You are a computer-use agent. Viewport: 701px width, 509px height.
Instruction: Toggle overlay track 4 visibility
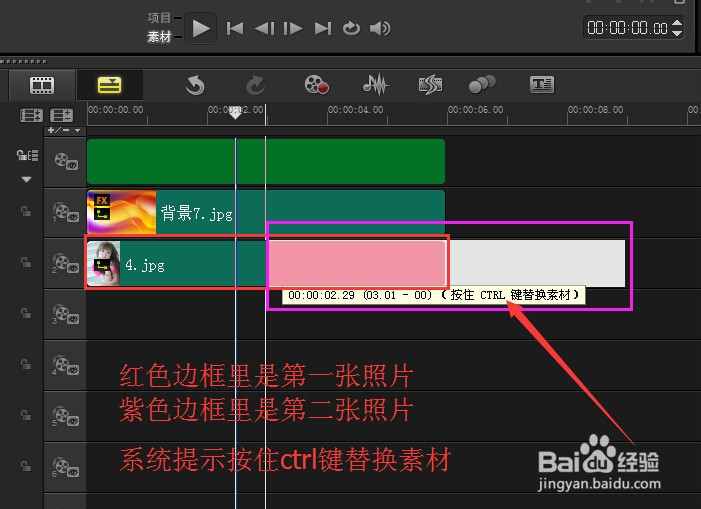[x=66, y=365]
